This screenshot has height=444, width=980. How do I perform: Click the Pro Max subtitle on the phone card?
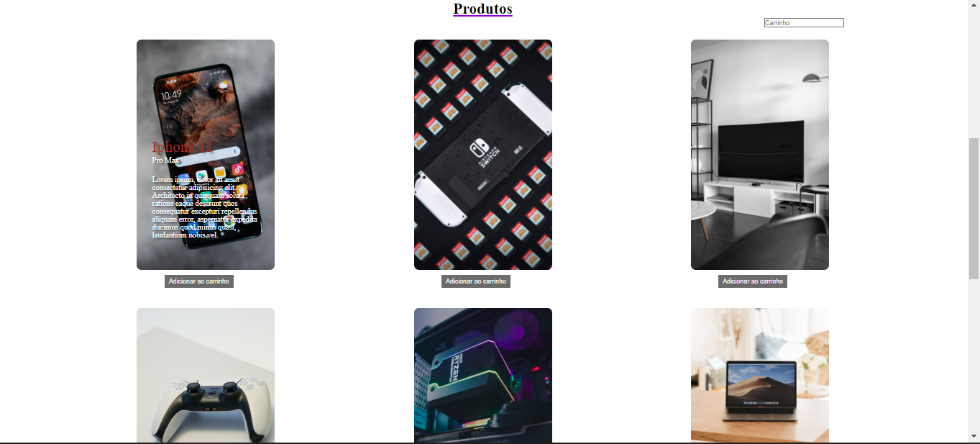coord(166,160)
